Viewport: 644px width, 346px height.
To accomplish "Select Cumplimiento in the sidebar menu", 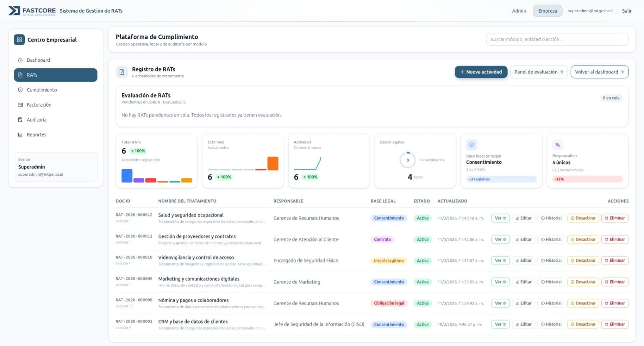I will pyautogui.click(x=42, y=90).
